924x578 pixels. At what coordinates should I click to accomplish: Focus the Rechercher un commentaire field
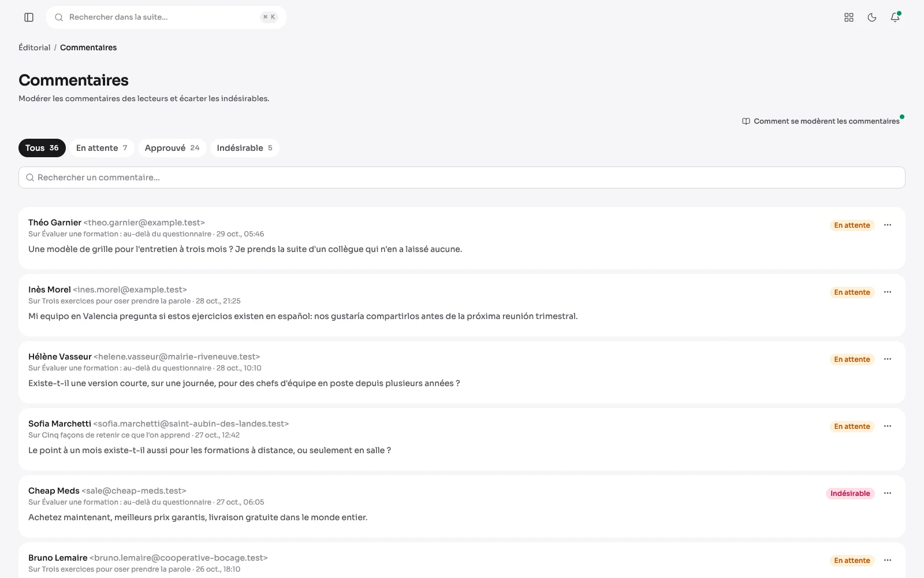462,177
